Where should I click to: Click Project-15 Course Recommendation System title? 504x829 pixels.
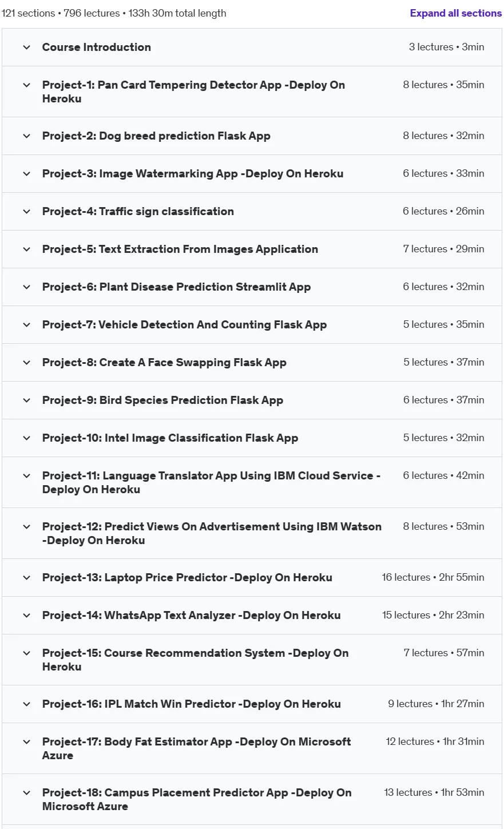(195, 660)
